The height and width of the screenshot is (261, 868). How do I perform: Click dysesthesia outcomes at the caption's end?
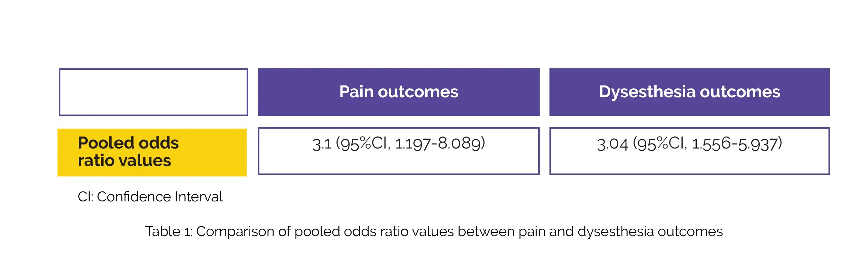tap(650, 232)
